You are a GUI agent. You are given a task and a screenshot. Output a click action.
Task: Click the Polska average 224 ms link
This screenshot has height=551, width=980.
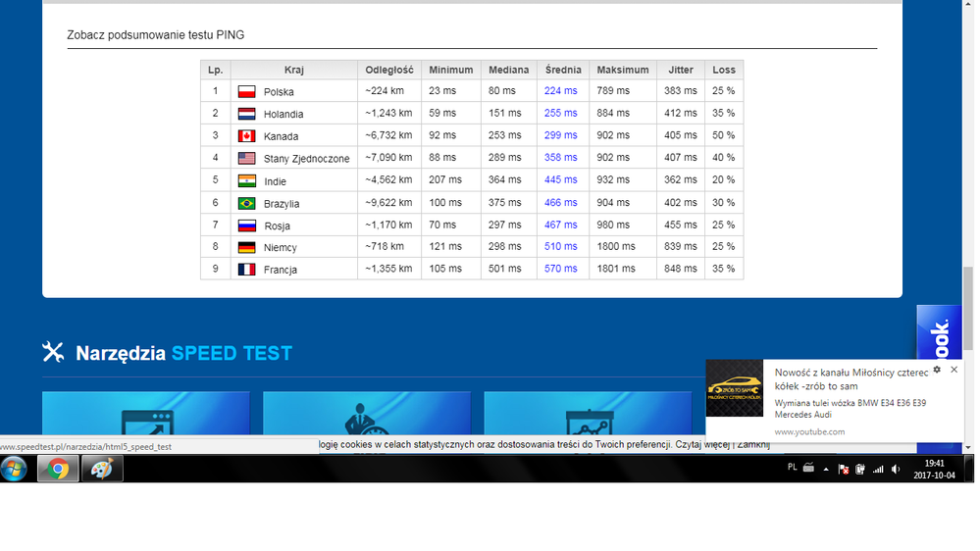(560, 91)
